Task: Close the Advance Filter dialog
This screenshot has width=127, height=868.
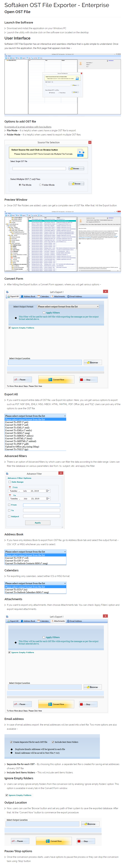Action: (x=61, y=473)
